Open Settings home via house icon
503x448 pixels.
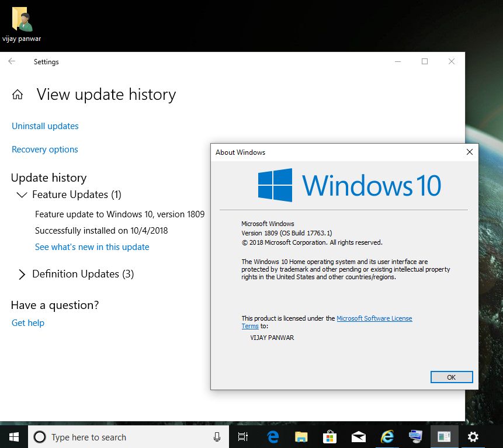click(x=18, y=95)
